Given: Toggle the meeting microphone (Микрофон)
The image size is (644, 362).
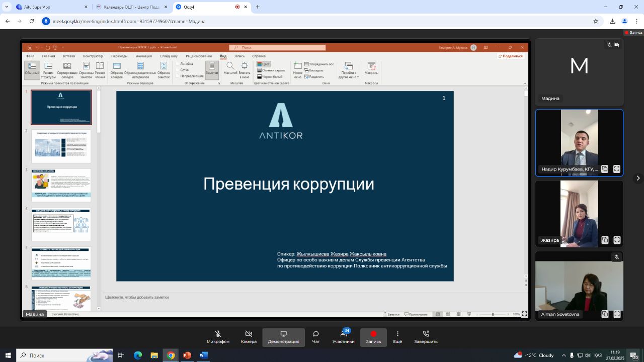Looking at the screenshot, I should click(x=218, y=337).
